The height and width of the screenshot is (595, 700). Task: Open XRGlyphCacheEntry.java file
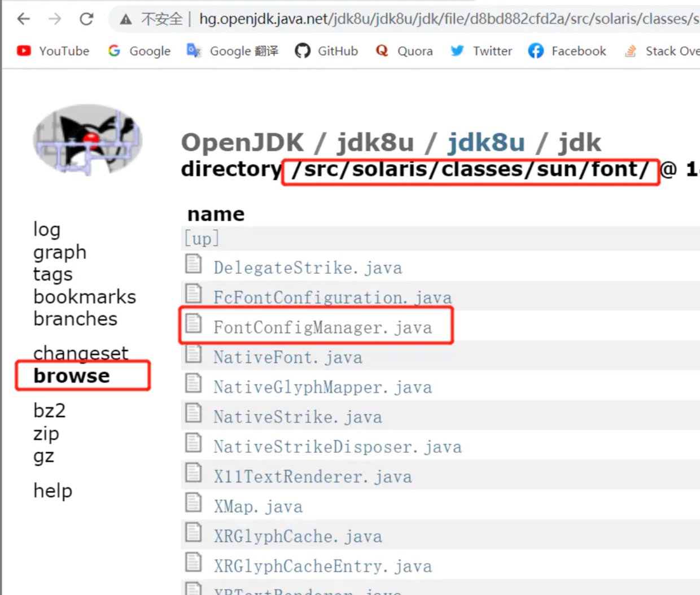(323, 566)
